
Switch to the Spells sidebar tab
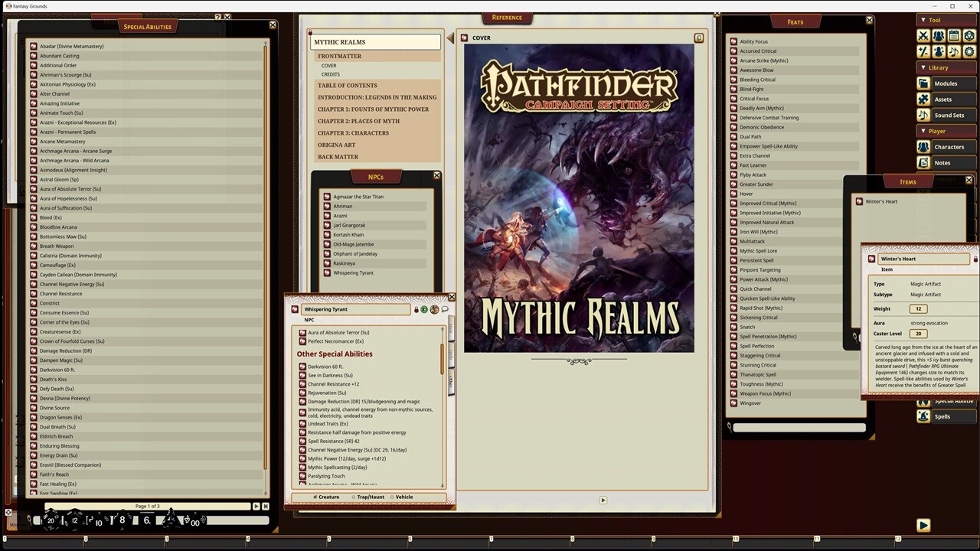pyautogui.click(x=941, y=416)
